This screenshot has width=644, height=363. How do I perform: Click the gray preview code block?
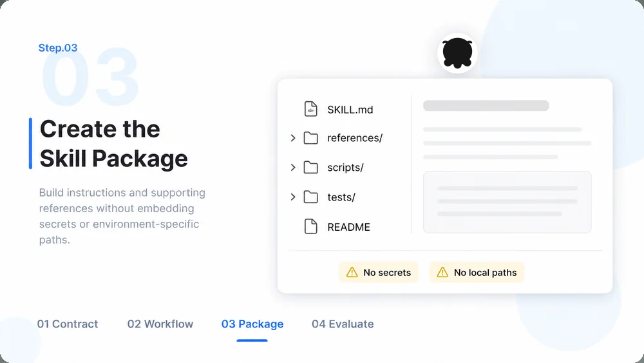pyautogui.click(x=507, y=202)
